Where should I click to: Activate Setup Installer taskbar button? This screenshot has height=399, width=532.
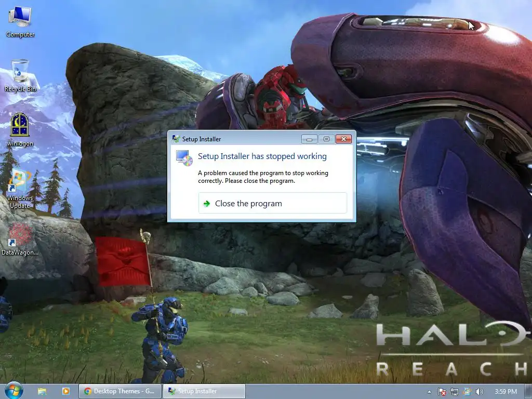(x=204, y=391)
